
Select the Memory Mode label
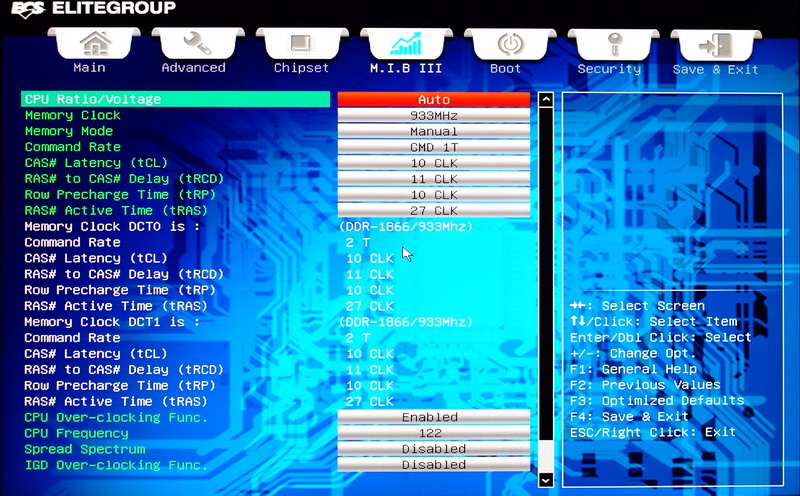[68, 131]
